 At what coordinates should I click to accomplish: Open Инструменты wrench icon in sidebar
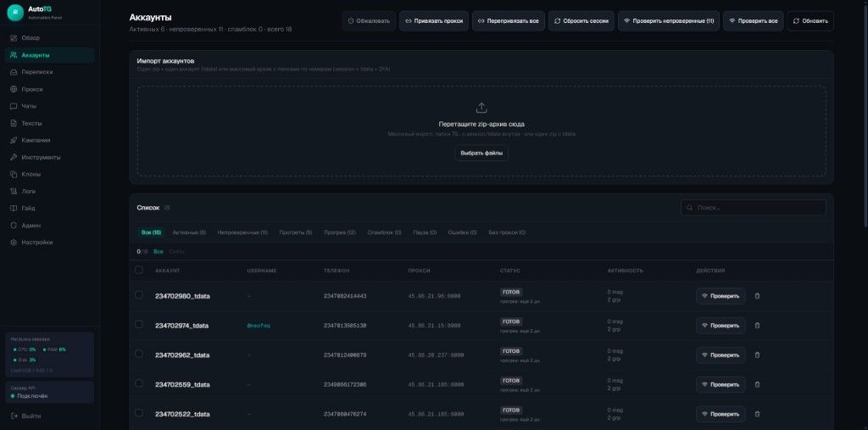click(x=14, y=158)
